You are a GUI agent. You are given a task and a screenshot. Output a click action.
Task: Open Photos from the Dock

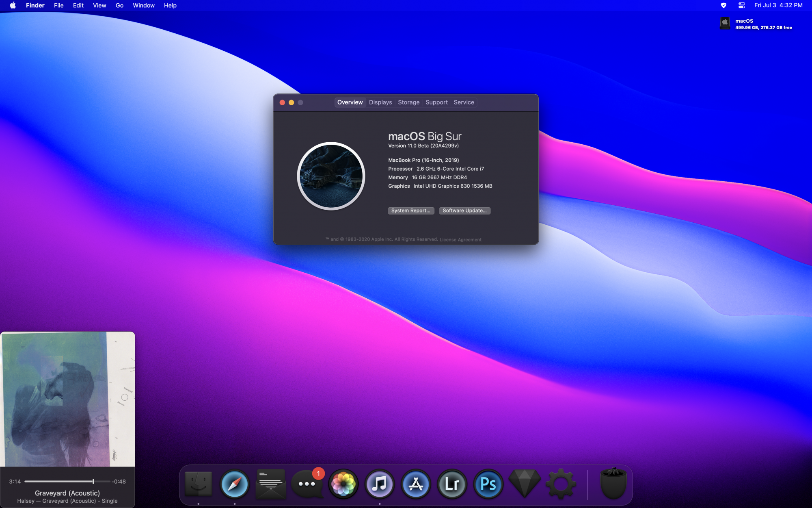[343, 484]
